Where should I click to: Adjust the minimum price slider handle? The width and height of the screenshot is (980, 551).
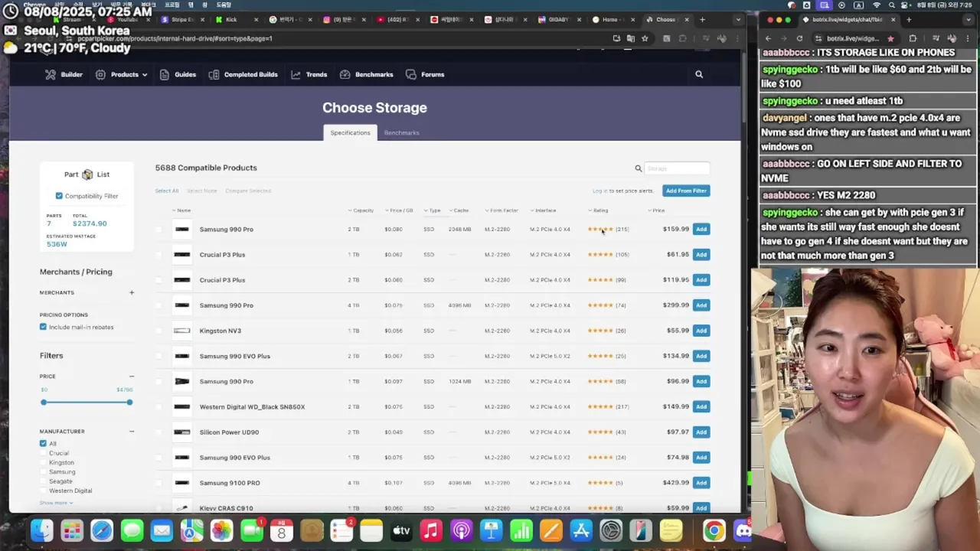tap(44, 403)
